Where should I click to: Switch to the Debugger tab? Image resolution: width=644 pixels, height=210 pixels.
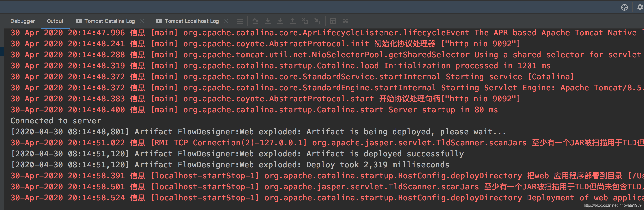[22, 21]
